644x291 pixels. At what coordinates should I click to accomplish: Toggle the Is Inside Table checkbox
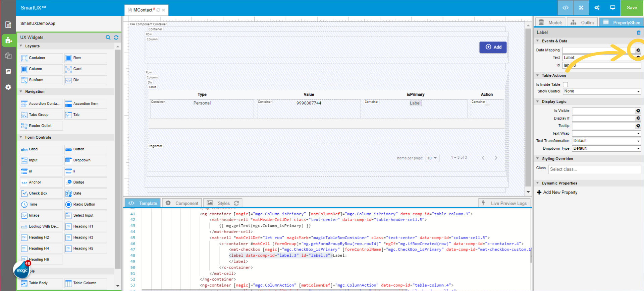(x=566, y=85)
